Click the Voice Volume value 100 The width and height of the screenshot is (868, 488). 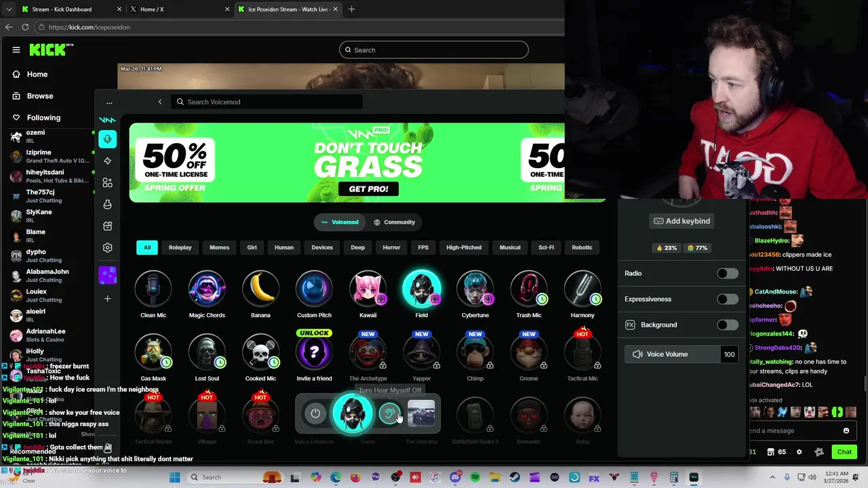click(729, 354)
